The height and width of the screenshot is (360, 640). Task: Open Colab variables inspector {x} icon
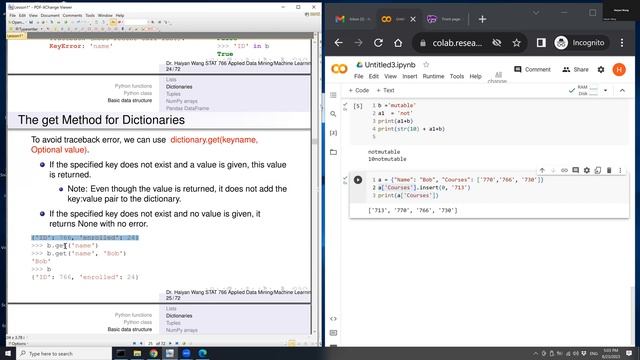pyautogui.click(x=333, y=133)
